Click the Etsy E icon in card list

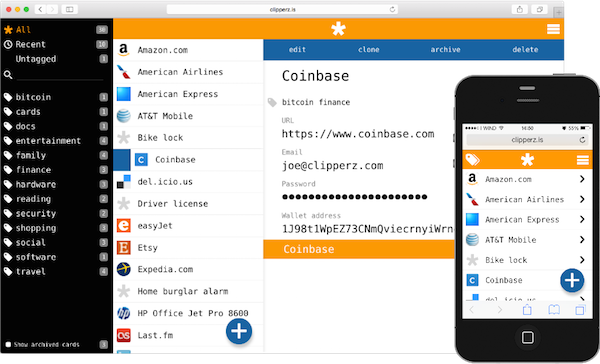124,248
